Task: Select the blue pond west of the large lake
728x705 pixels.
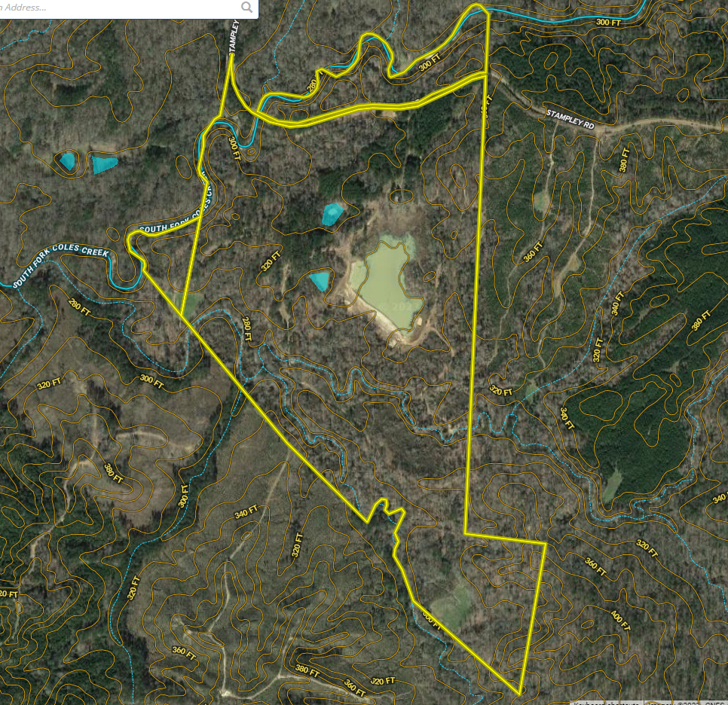Action: (x=320, y=281)
